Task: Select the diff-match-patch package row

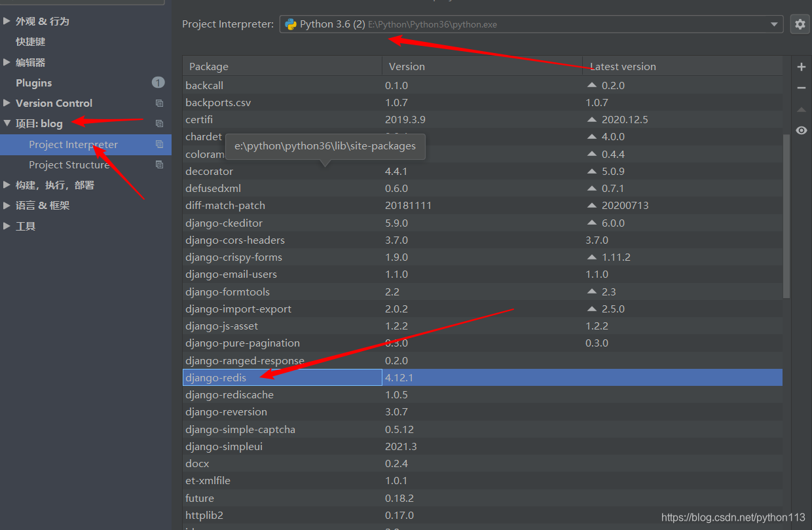Action: point(483,205)
